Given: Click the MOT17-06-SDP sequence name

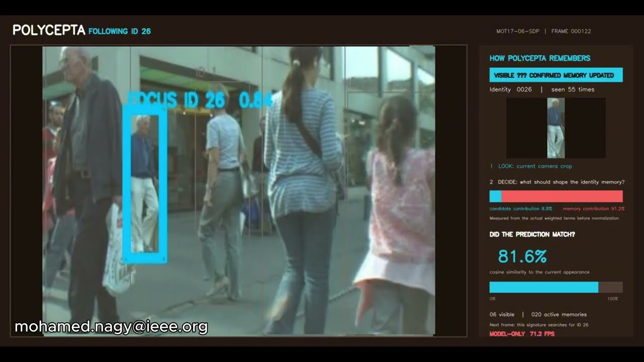Looking at the screenshot, I should point(518,31).
